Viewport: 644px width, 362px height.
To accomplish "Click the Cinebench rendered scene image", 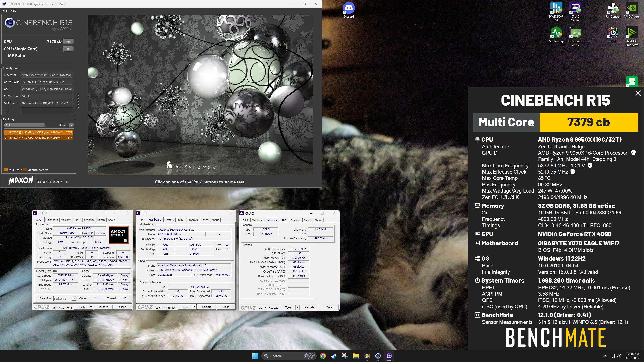I will point(200,95).
